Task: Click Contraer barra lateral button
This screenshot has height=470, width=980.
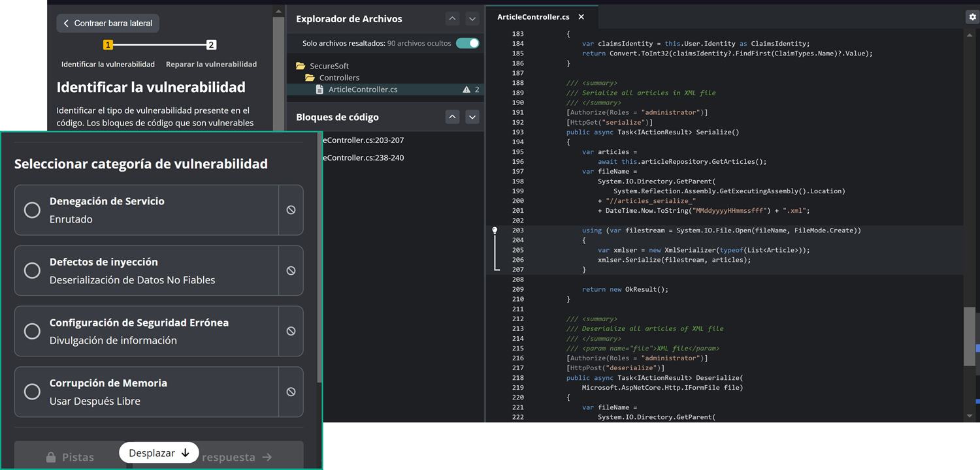Action: click(108, 23)
